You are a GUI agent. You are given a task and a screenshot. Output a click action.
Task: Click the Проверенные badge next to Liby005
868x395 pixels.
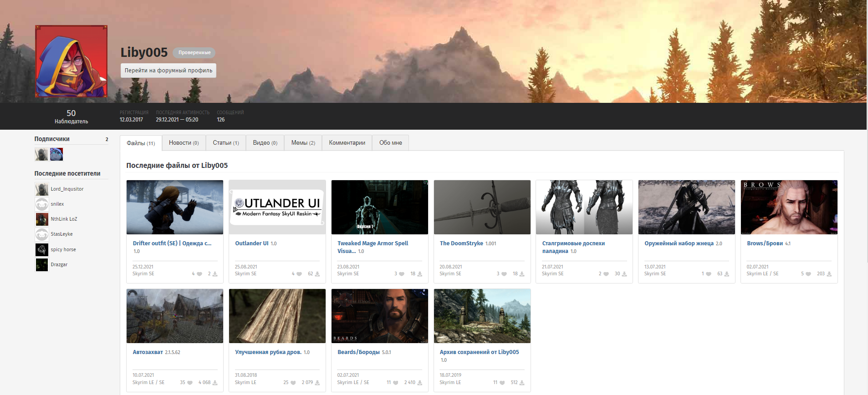tap(194, 53)
